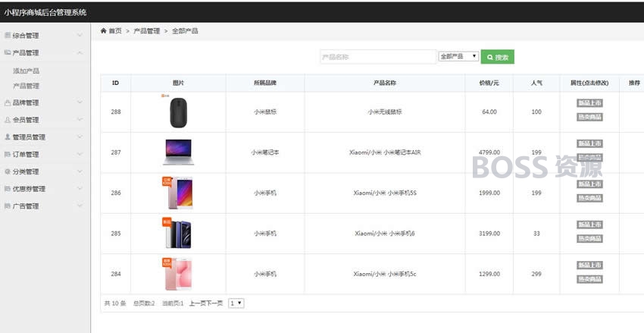The height and width of the screenshot is (333, 644).
Task: Click the 分类管理 sidebar icon
Action: pos(8,171)
